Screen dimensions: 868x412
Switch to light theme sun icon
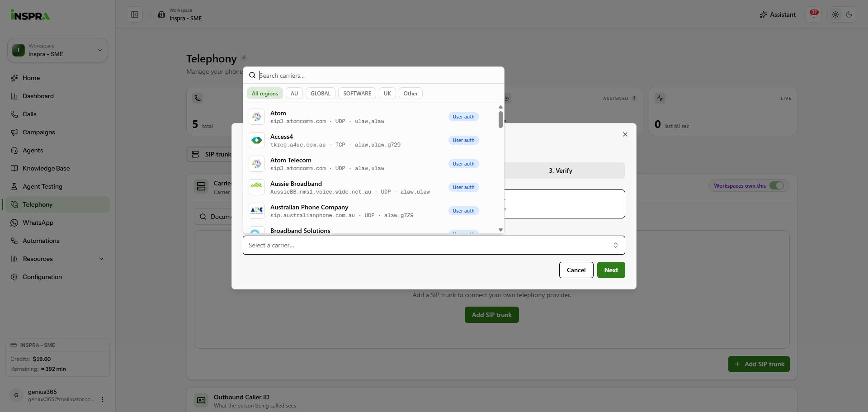coord(835,14)
